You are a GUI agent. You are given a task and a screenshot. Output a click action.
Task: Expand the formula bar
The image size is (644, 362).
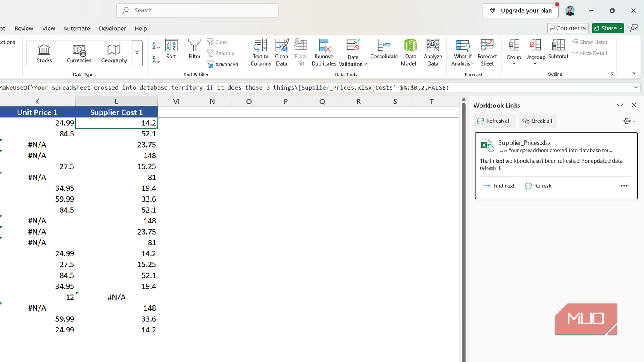[636, 87]
